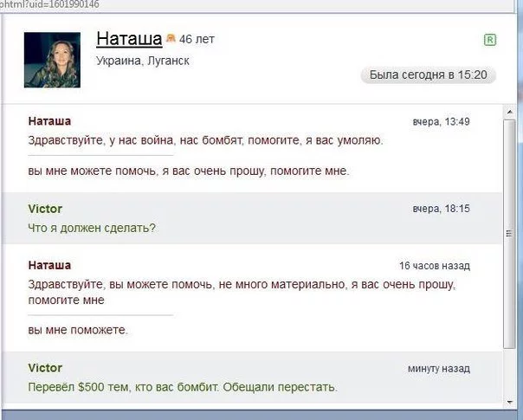
Task: Click the 'вчера, 13:49' timestamp
Action: pyautogui.click(x=441, y=122)
